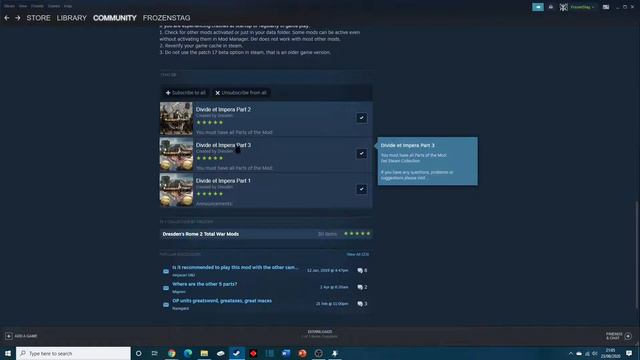Click Unsubscribe from all button

click(x=241, y=93)
